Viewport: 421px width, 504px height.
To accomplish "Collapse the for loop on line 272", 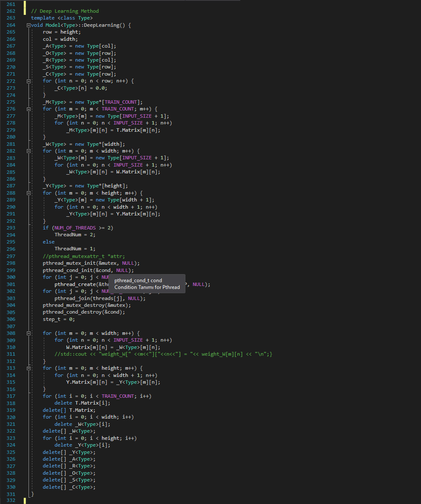I will 28,81.
